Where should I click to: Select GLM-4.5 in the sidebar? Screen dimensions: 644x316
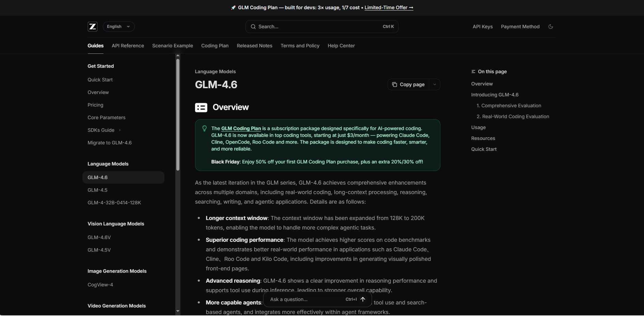97,190
